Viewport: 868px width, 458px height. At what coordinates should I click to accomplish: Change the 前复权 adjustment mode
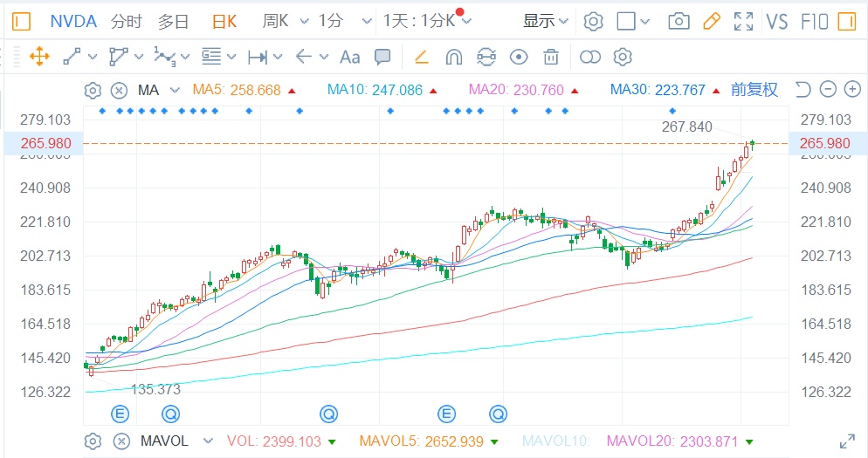754,90
